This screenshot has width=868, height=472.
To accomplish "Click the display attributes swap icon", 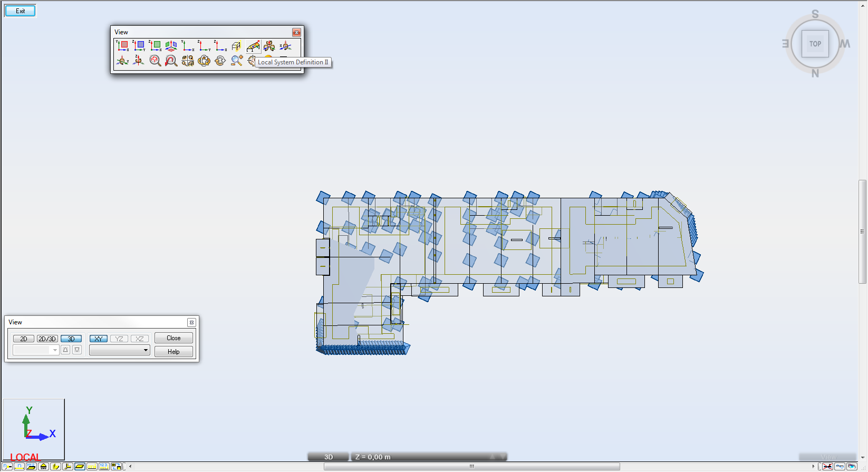I will (117, 466).
